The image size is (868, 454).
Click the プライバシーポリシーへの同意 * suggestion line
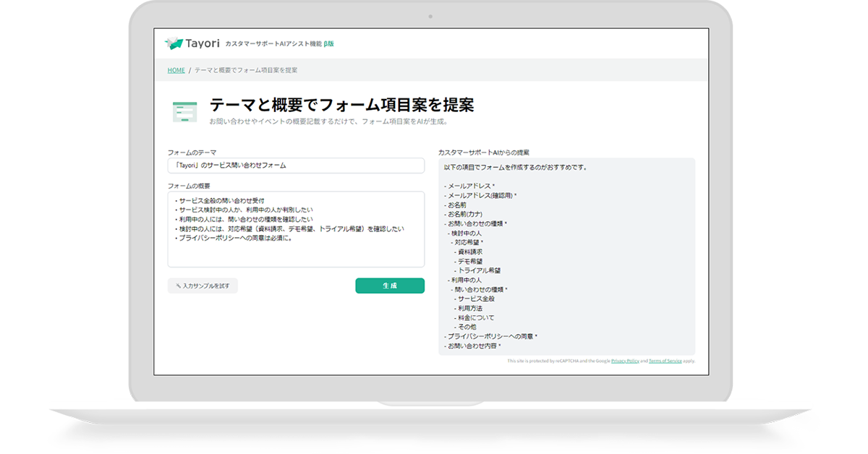491,337
